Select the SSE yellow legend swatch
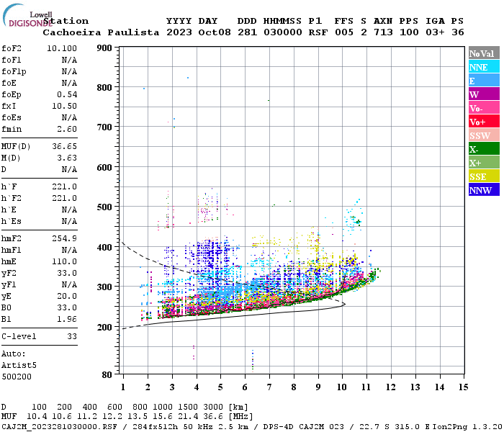 click(x=484, y=176)
